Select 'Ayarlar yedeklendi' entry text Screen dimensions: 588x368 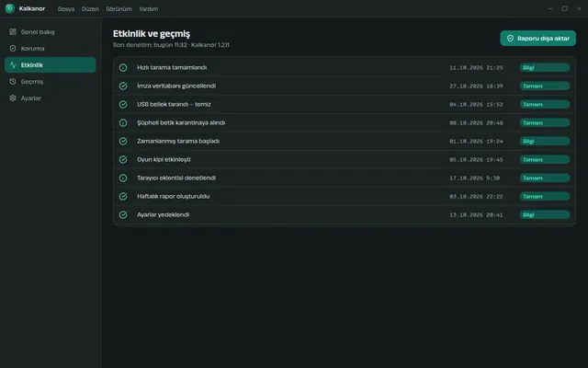pyautogui.click(x=164, y=214)
